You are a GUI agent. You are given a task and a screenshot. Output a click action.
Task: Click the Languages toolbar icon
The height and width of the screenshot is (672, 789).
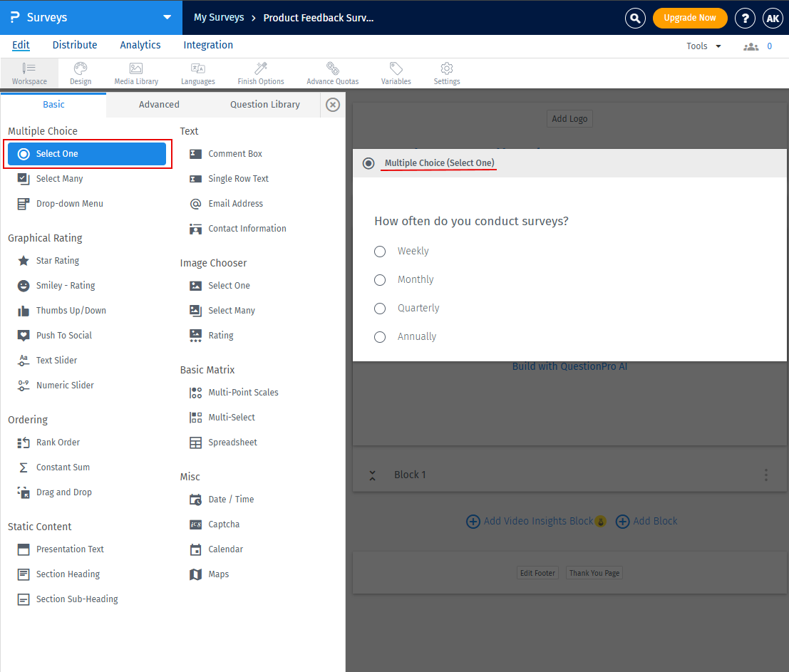(198, 69)
